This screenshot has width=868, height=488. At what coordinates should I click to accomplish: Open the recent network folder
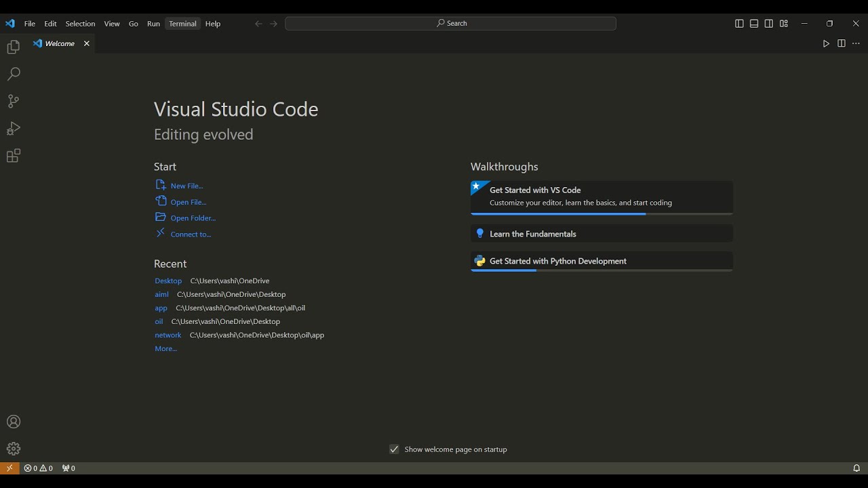click(167, 335)
